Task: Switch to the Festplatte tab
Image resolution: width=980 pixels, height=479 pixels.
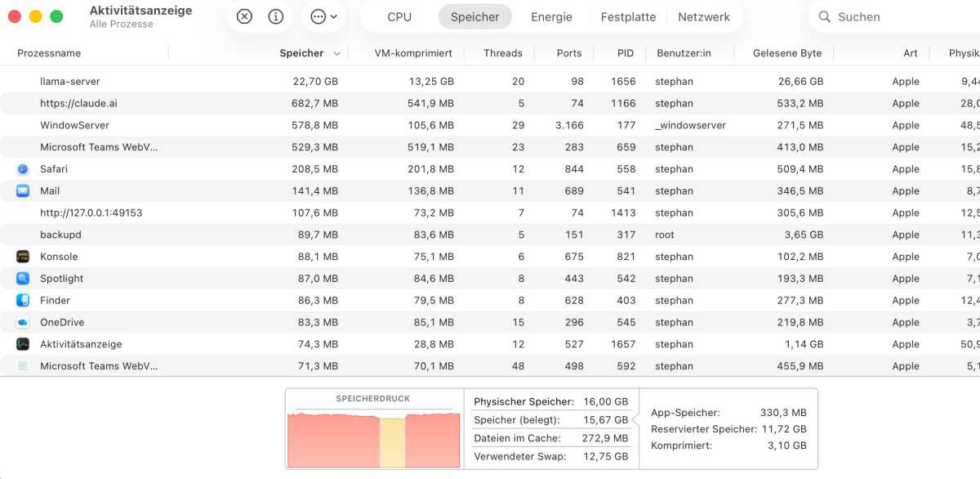Action: point(628,16)
